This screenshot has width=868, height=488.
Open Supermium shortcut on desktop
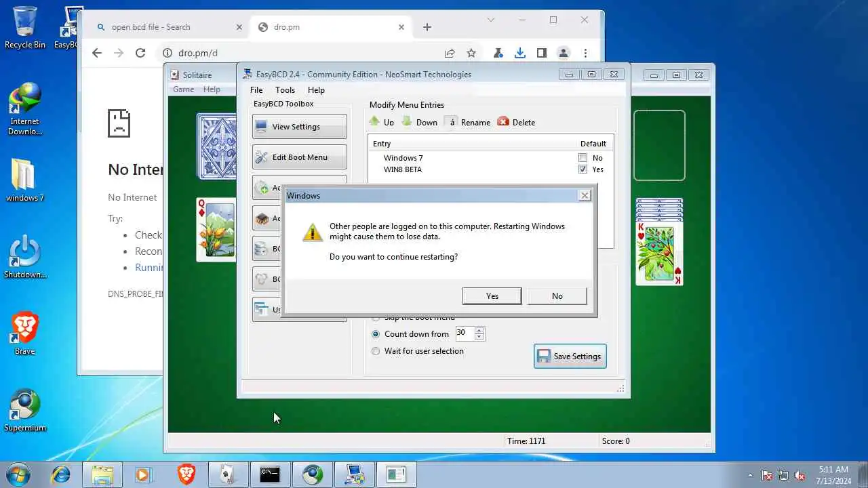pyautogui.click(x=25, y=410)
